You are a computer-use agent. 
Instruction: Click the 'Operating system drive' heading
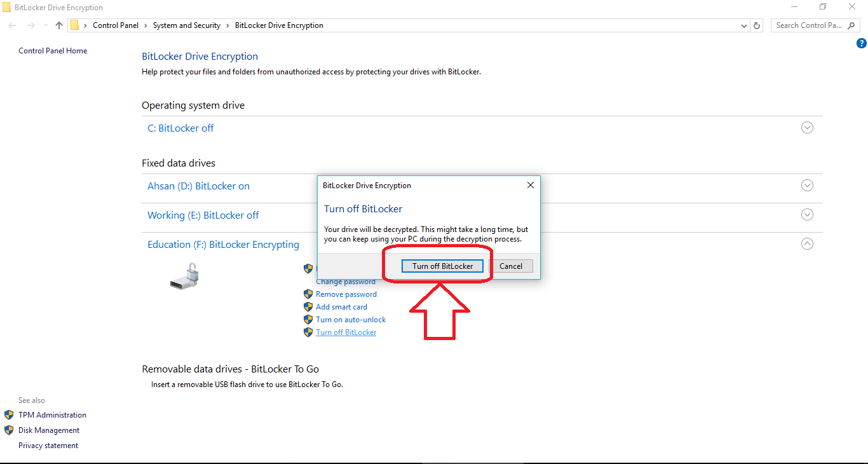(x=193, y=106)
